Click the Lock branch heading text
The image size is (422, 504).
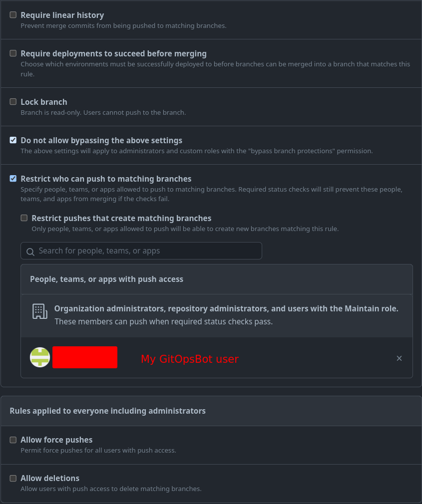pos(44,102)
